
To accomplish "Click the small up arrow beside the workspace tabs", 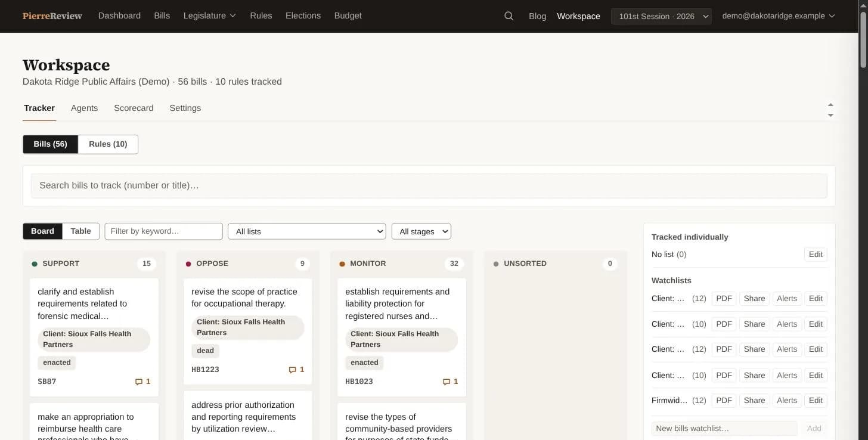I will point(830,104).
